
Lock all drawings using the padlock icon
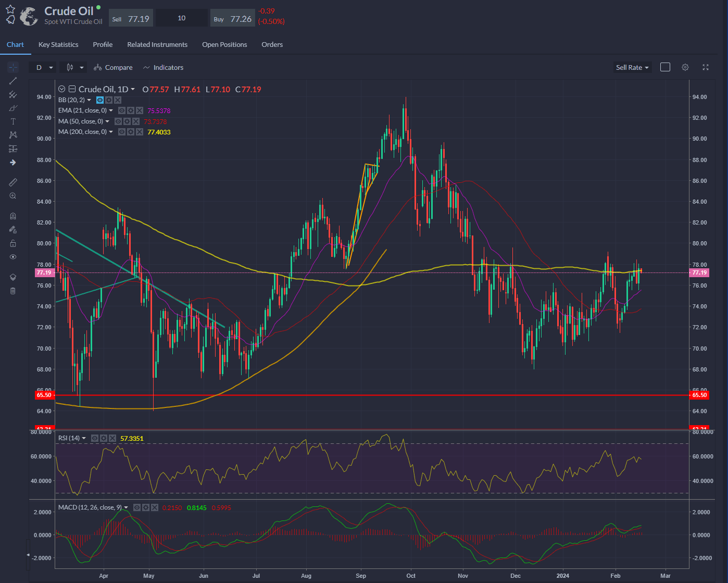[x=13, y=243]
